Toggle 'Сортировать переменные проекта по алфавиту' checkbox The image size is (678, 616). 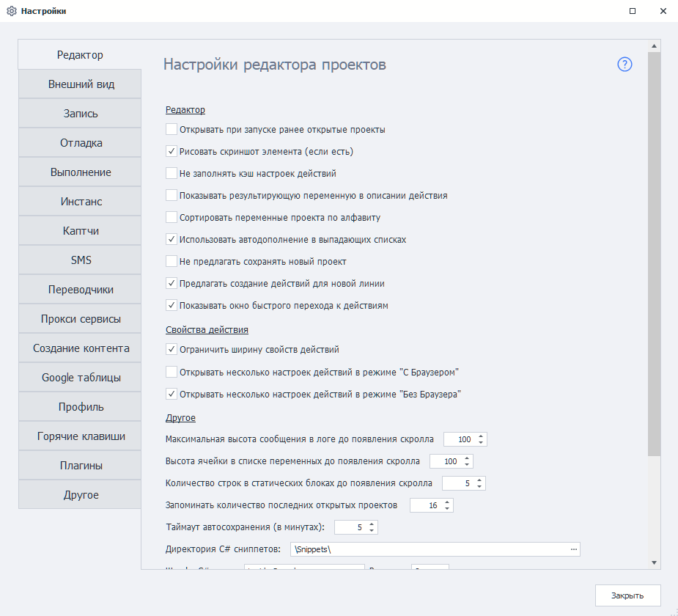click(x=172, y=218)
